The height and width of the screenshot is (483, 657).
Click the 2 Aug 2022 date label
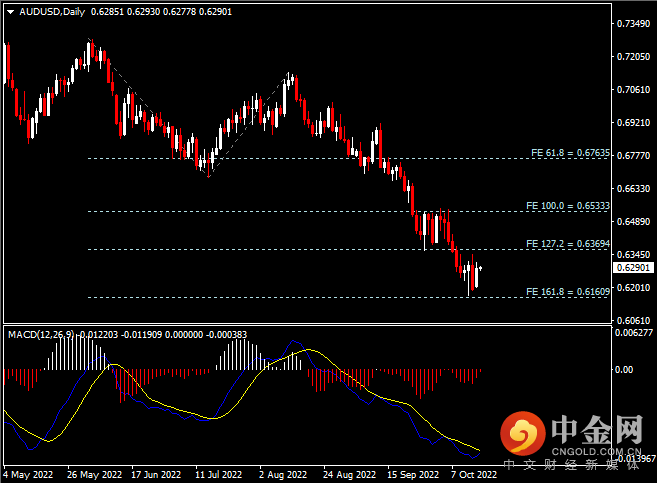tap(283, 475)
